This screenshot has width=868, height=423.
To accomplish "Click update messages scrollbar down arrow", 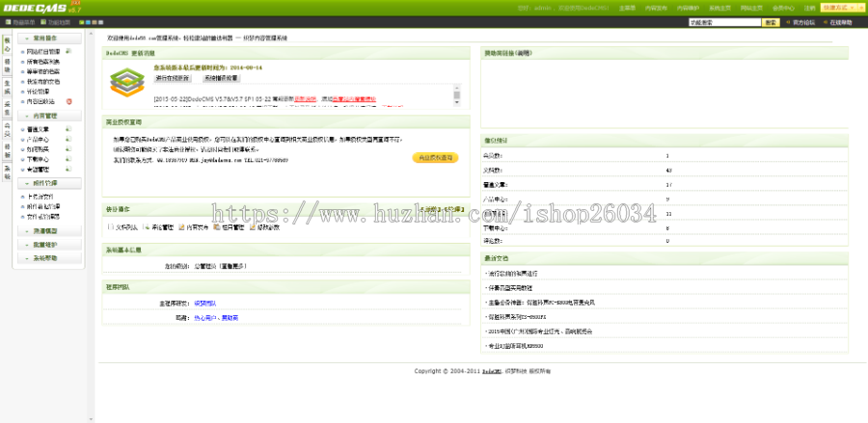I will point(457,101).
